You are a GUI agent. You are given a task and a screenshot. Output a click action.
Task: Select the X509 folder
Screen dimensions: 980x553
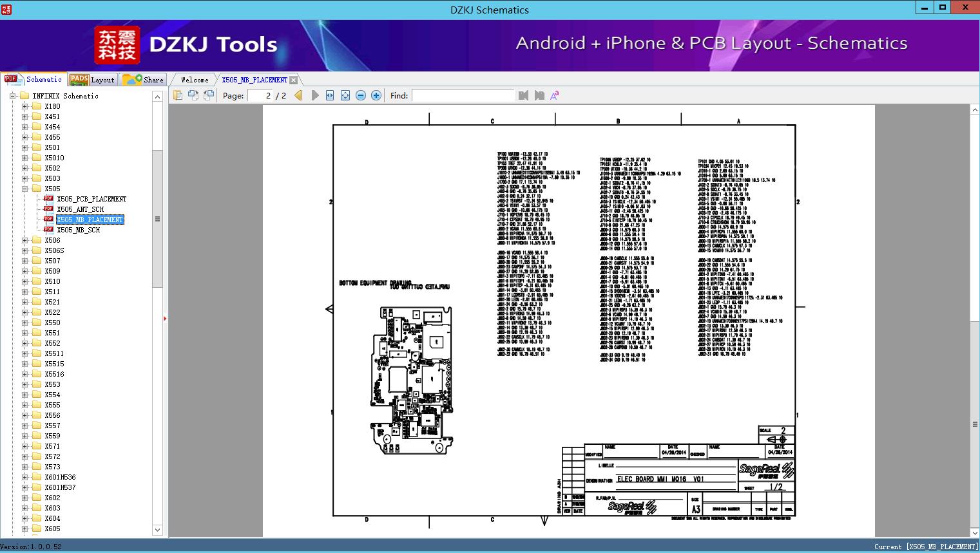pyautogui.click(x=52, y=271)
